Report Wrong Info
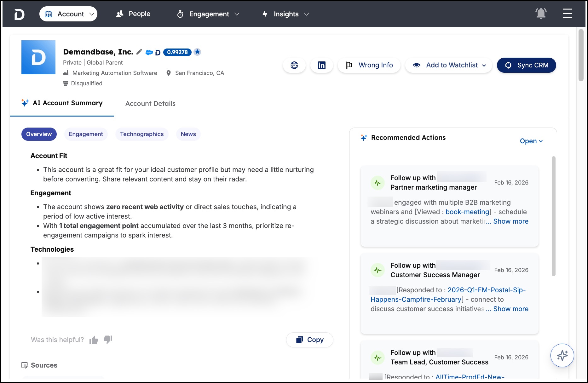The image size is (588, 383). tap(369, 65)
